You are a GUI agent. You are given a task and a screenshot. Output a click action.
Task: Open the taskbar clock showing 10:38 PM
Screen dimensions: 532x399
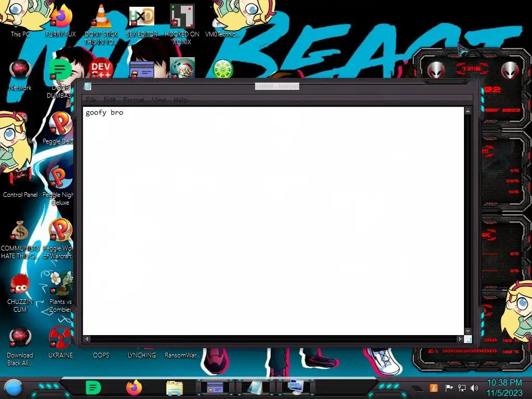click(504, 388)
